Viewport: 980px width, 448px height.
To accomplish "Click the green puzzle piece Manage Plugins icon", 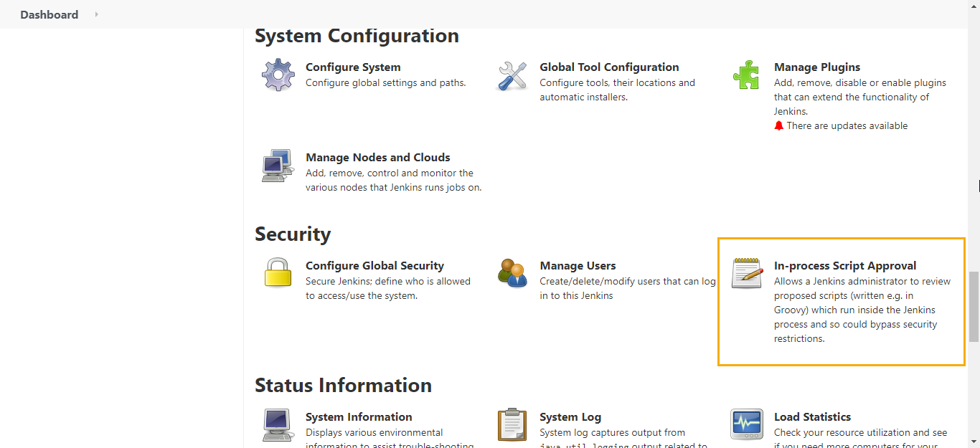I will pyautogui.click(x=746, y=75).
